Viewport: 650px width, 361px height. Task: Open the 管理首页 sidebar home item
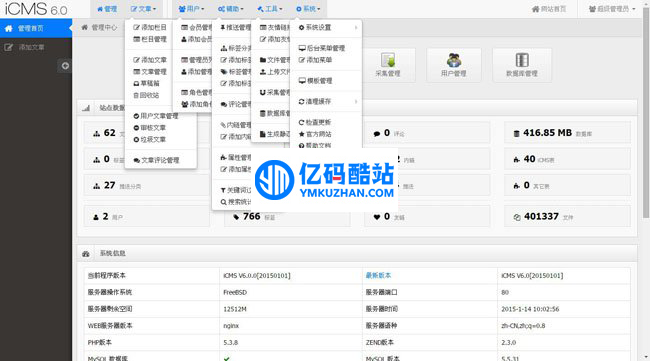pos(36,28)
